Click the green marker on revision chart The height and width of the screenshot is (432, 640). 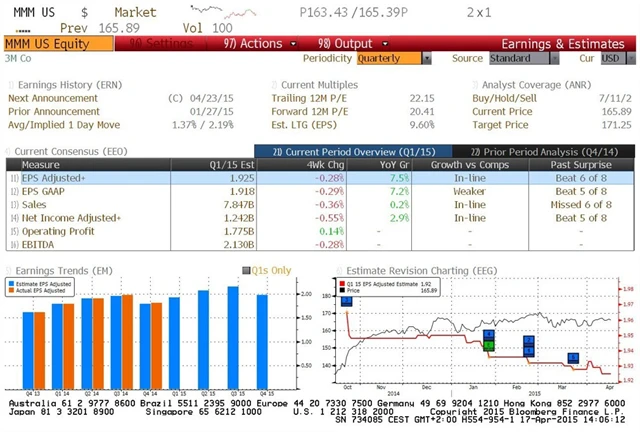pos(489,345)
